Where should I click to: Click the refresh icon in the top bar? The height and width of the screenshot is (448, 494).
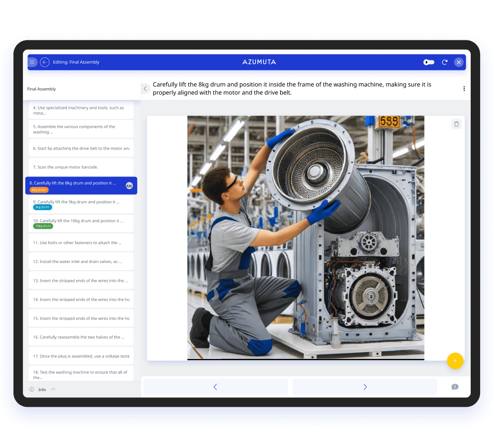(445, 62)
